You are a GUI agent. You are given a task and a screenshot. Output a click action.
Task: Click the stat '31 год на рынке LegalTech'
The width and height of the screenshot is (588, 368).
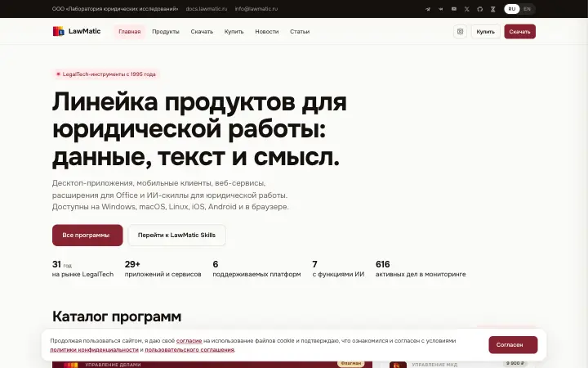pyautogui.click(x=82, y=269)
